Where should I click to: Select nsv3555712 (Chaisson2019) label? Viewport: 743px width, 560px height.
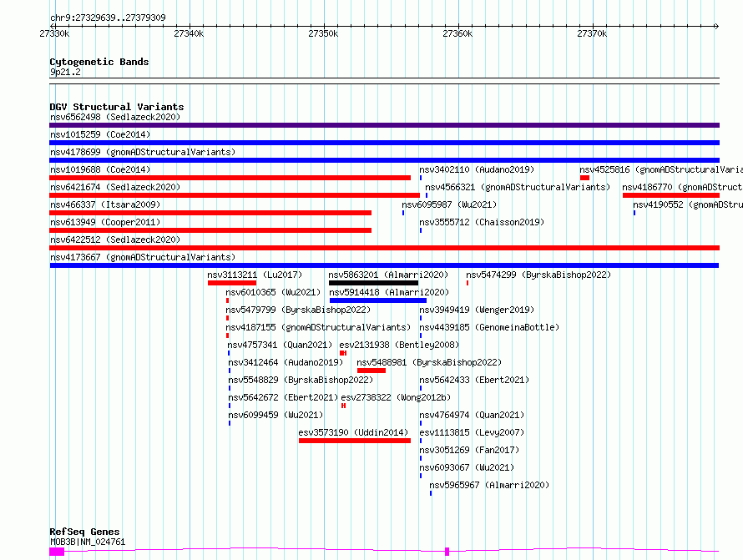482,222
